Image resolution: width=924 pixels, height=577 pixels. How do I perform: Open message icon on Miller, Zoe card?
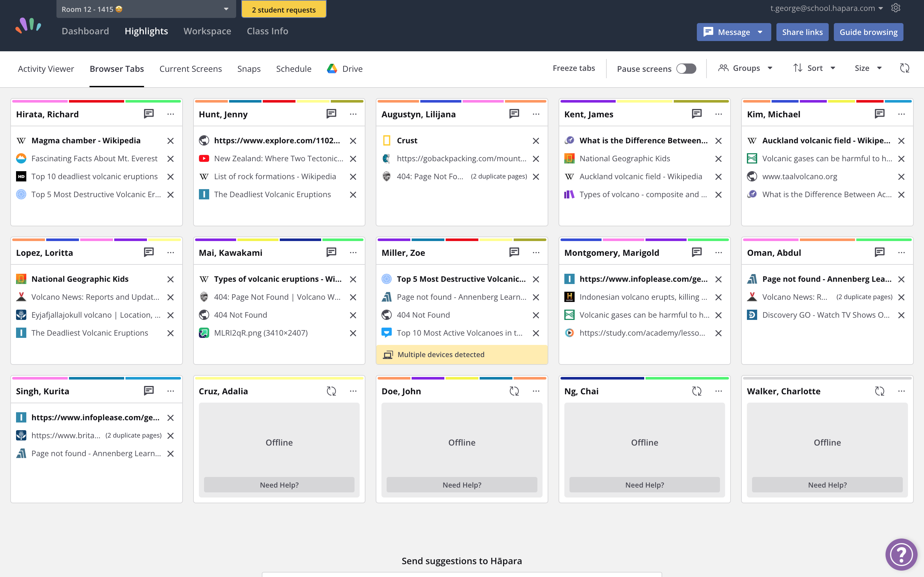514,252
